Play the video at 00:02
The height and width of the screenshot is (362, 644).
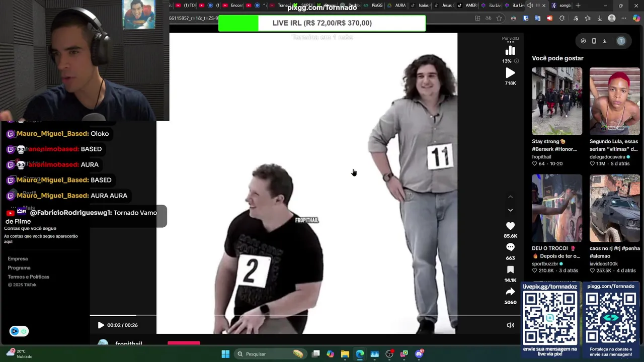pos(101,325)
